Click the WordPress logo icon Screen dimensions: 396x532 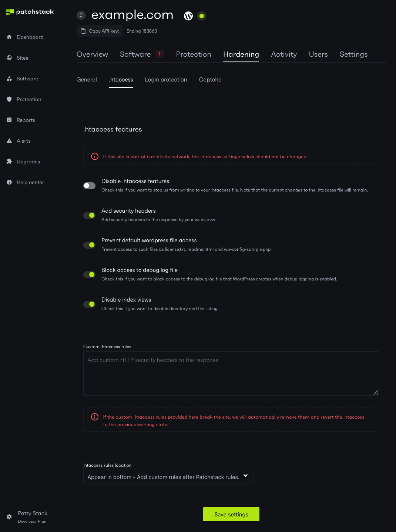[188, 16]
